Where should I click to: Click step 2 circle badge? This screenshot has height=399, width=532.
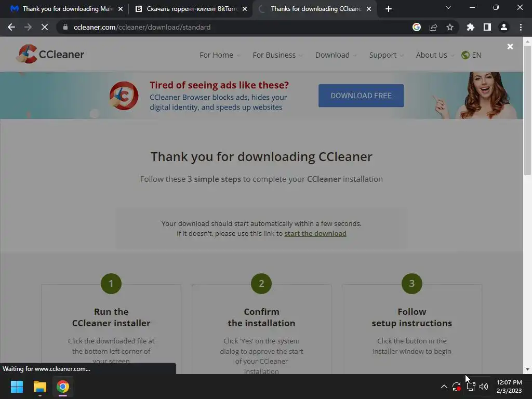click(261, 283)
